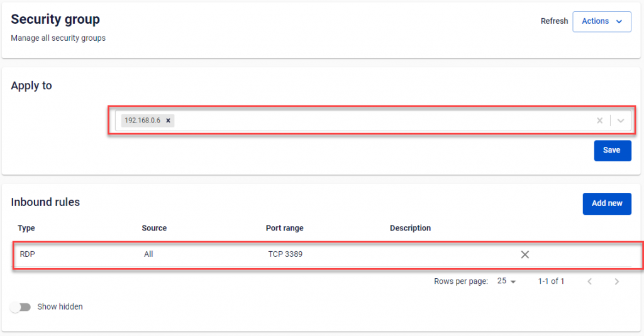Open the Actions dropdown menu
The image size is (644, 336).
pyautogui.click(x=601, y=21)
